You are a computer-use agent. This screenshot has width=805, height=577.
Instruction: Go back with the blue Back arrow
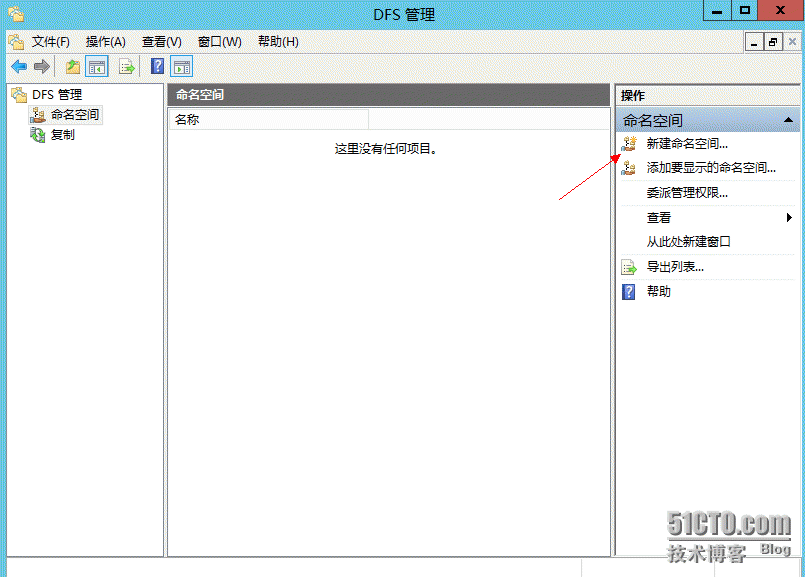[x=19, y=67]
